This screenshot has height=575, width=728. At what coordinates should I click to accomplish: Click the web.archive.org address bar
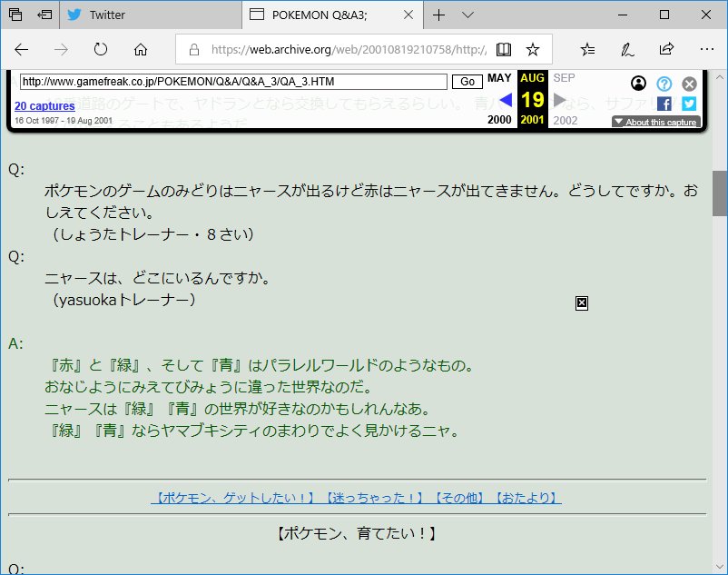349,49
